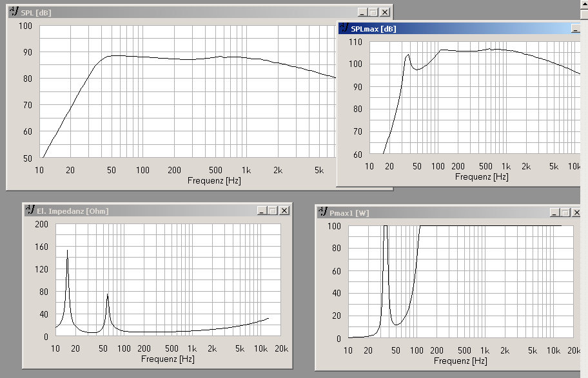Viewport: 588px width, 378px height.
Task: Click the AJ icon in the SPLmax [dB] title bar
Action: (x=344, y=28)
